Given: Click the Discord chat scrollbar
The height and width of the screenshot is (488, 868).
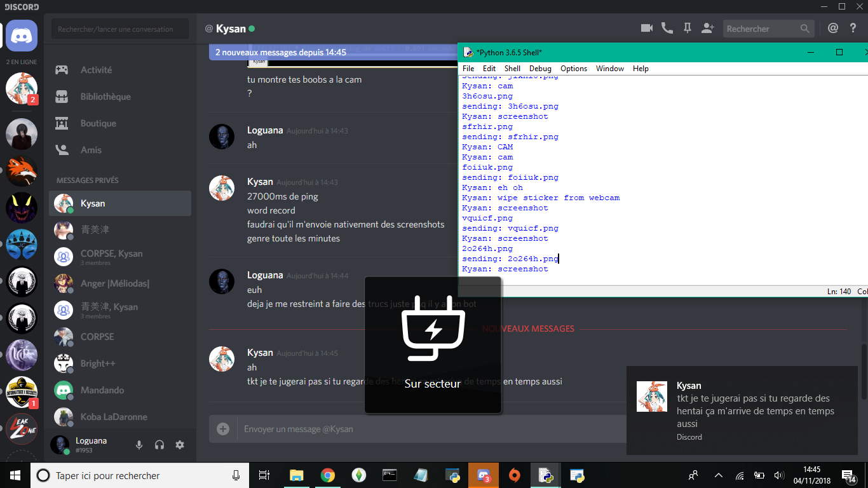Looking at the screenshot, I should tap(864, 372).
